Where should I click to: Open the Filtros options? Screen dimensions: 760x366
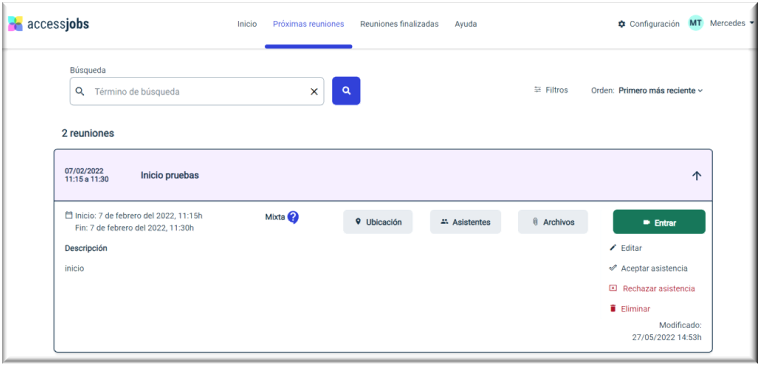coord(551,90)
